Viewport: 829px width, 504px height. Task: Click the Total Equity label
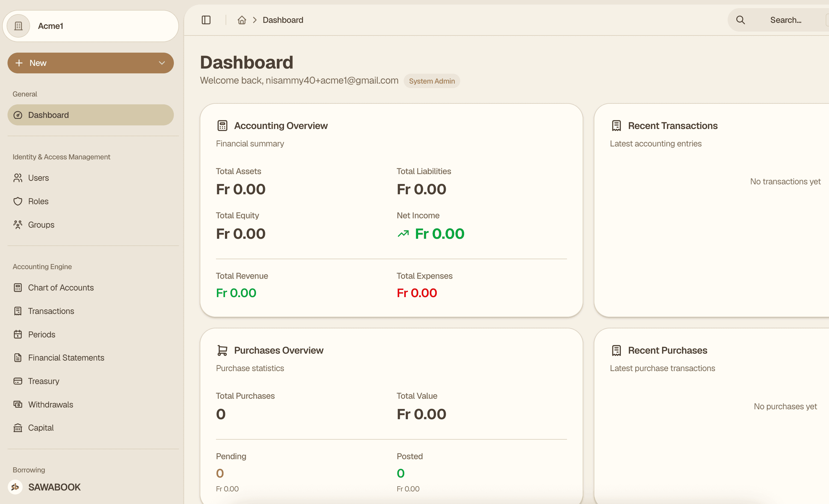click(238, 215)
